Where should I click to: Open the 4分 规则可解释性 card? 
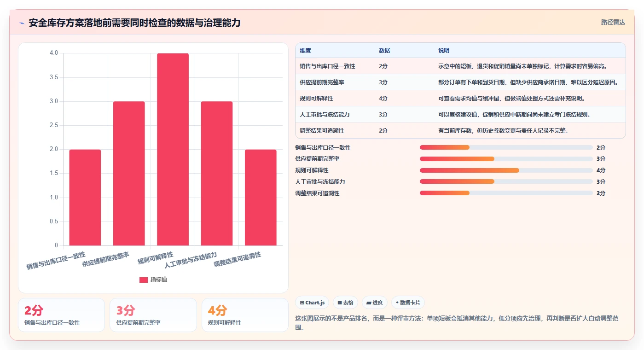point(245,315)
